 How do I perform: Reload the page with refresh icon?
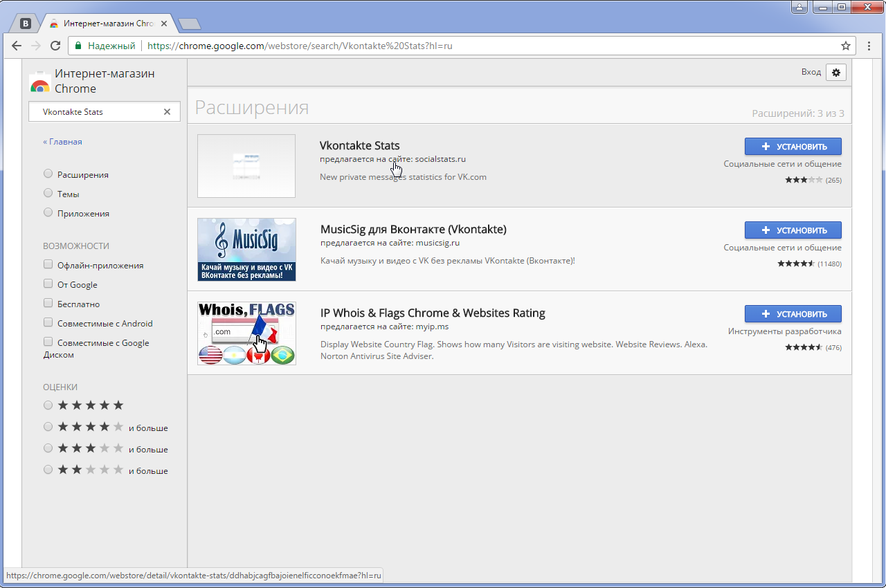(x=55, y=46)
